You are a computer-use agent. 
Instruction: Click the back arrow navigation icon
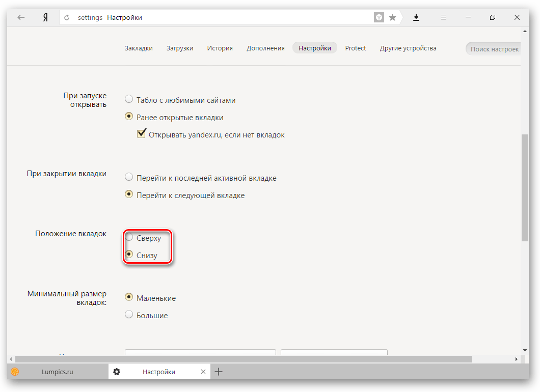[x=21, y=17]
